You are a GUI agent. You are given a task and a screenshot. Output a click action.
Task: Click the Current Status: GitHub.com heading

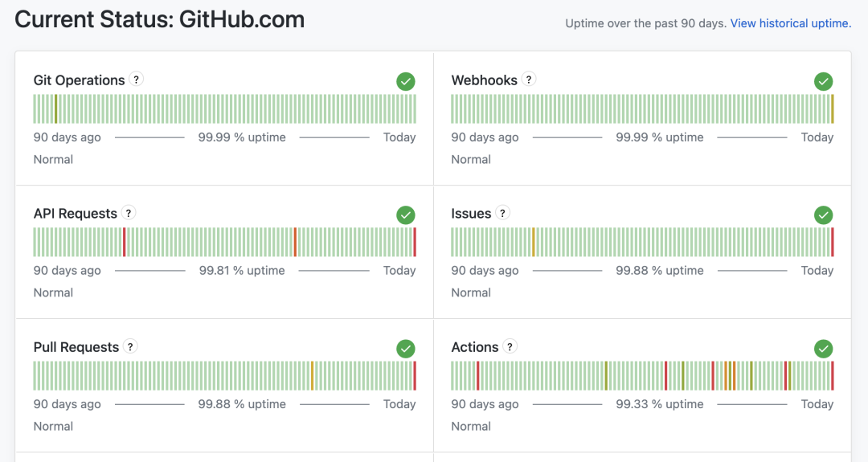(159, 19)
